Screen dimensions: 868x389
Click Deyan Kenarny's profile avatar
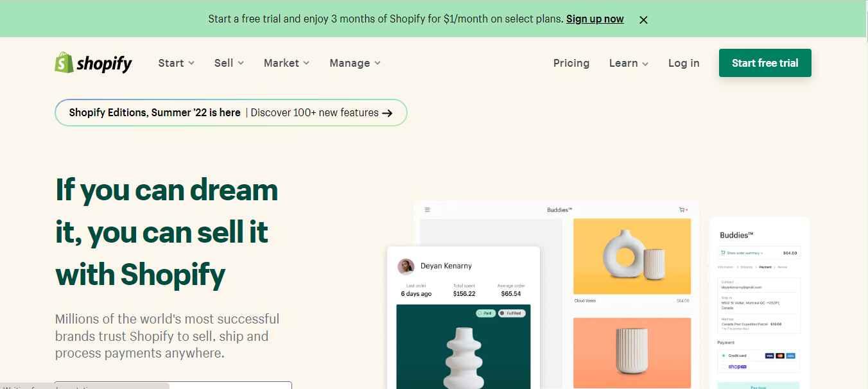[406, 266]
